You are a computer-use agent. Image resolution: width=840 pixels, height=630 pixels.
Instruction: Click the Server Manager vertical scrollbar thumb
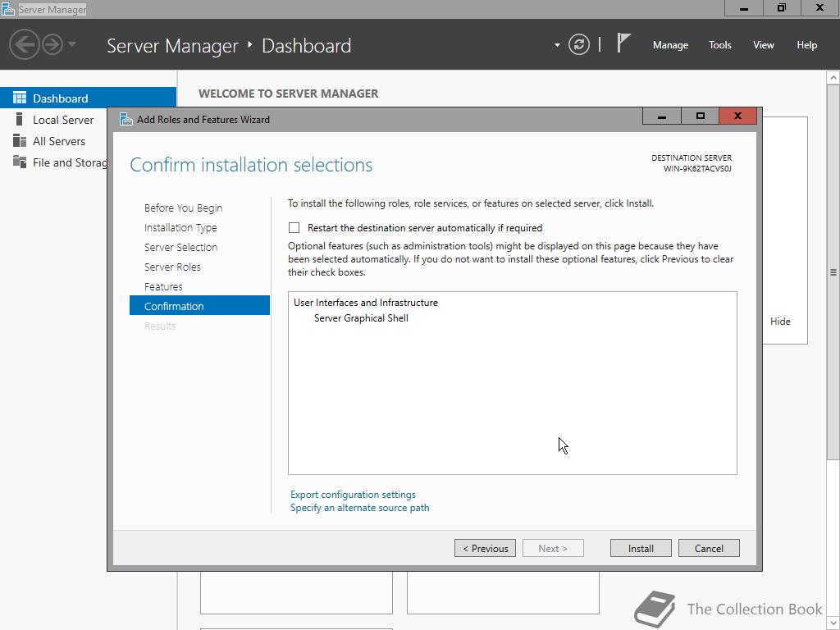point(833,272)
